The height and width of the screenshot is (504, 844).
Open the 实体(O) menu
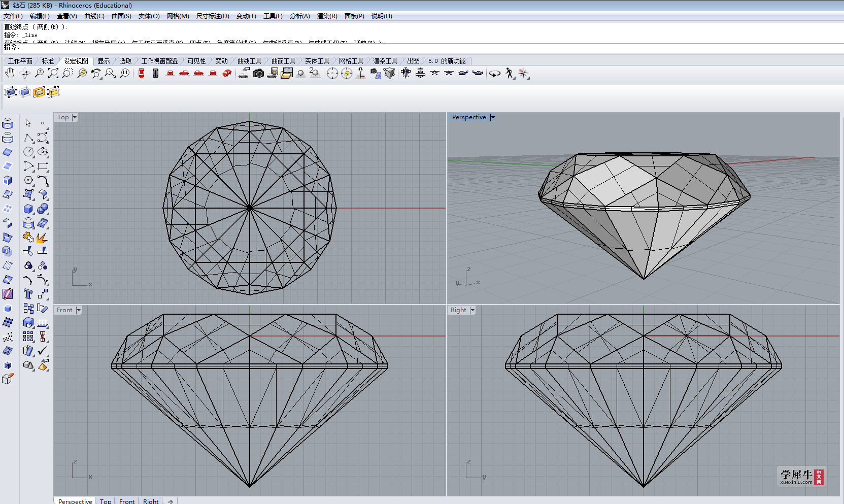coord(149,16)
